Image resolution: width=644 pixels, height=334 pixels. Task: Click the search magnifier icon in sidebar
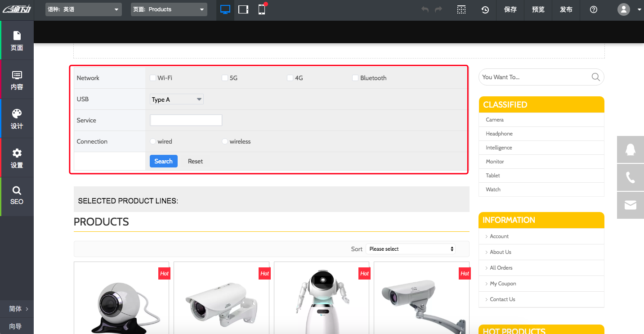(595, 77)
